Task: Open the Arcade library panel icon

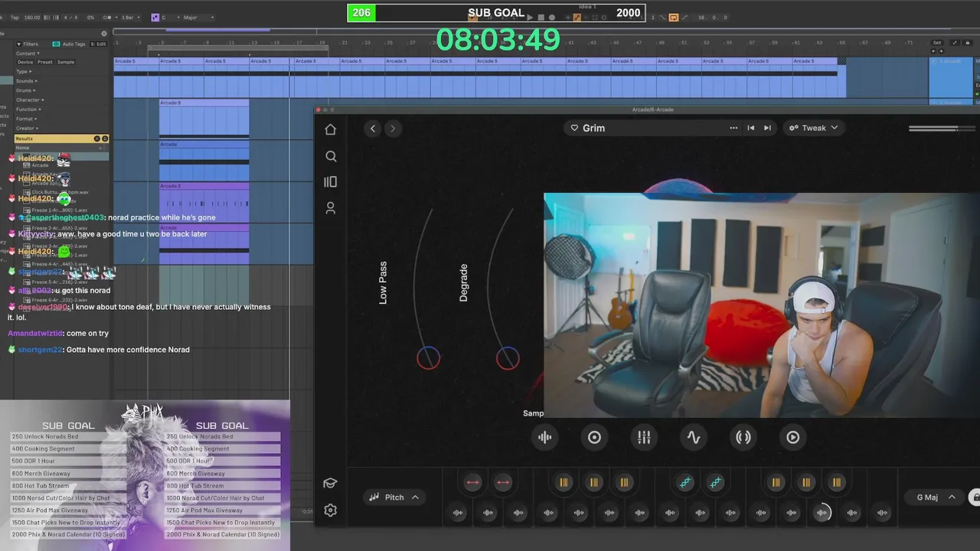Action: coord(330,182)
